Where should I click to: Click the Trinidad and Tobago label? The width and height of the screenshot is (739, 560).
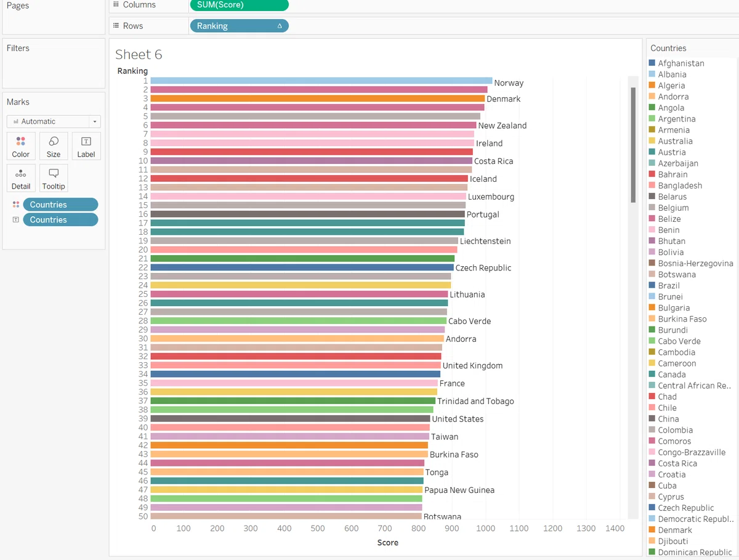475,401
